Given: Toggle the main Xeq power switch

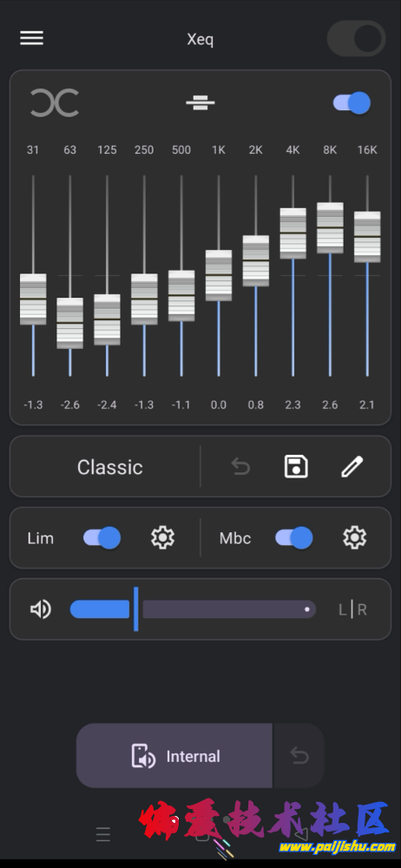Looking at the screenshot, I should [356, 39].
